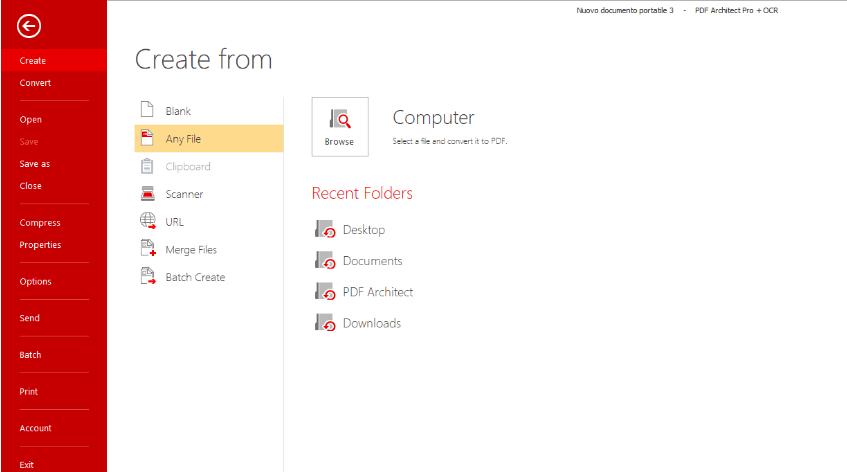Click the Computer heading

pos(434,117)
